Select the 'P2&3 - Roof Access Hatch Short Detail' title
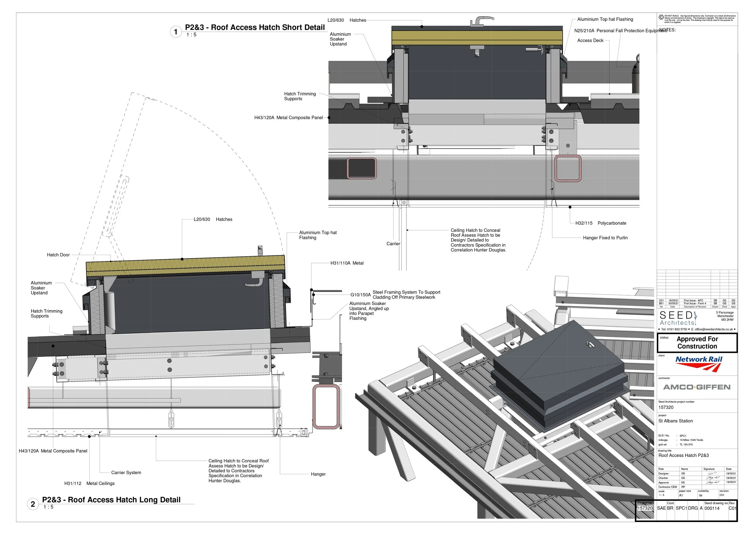 tap(255, 27)
